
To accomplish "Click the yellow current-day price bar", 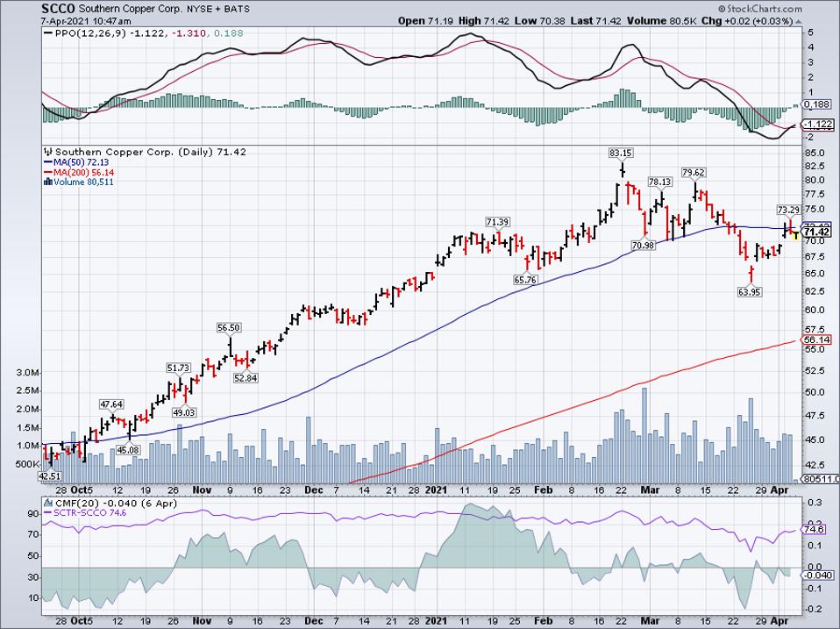I will point(796,234).
